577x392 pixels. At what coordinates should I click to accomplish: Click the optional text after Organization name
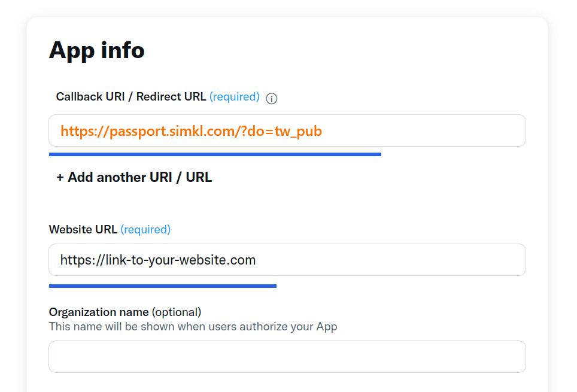177,312
